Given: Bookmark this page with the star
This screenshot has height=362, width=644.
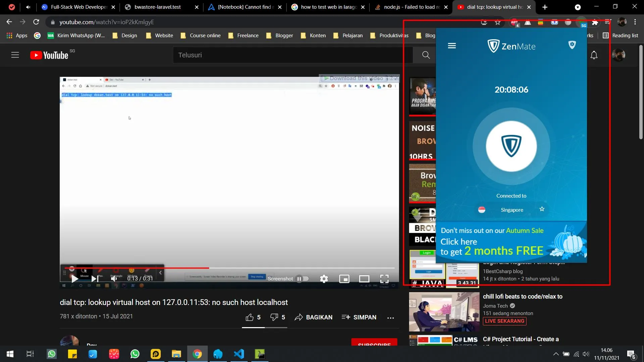Looking at the screenshot, I should coord(498,22).
